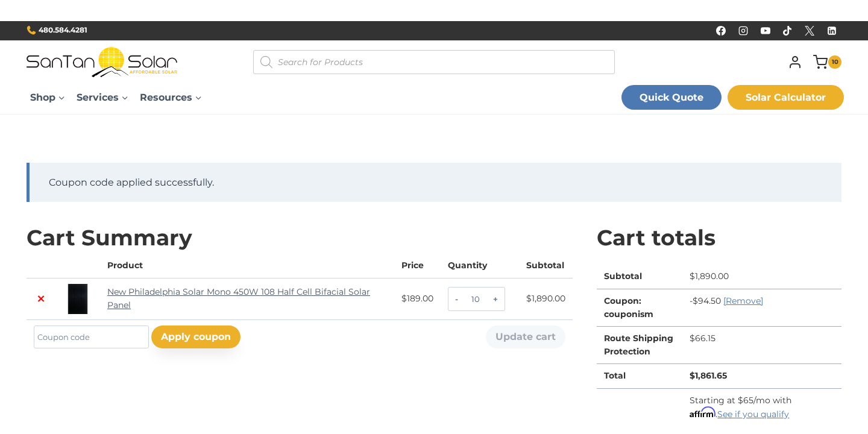Screen dimensions: 868x434
Task: Open the user account icon
Action: click(795, 62)
